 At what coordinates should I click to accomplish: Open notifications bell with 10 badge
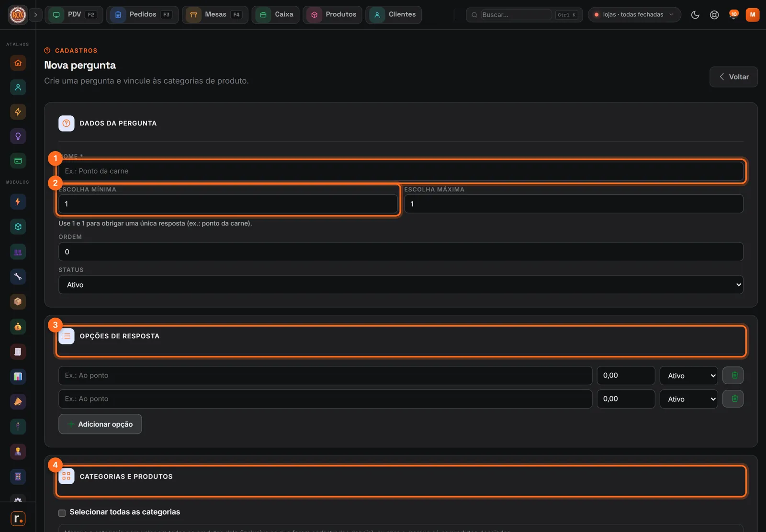(733, 15)
